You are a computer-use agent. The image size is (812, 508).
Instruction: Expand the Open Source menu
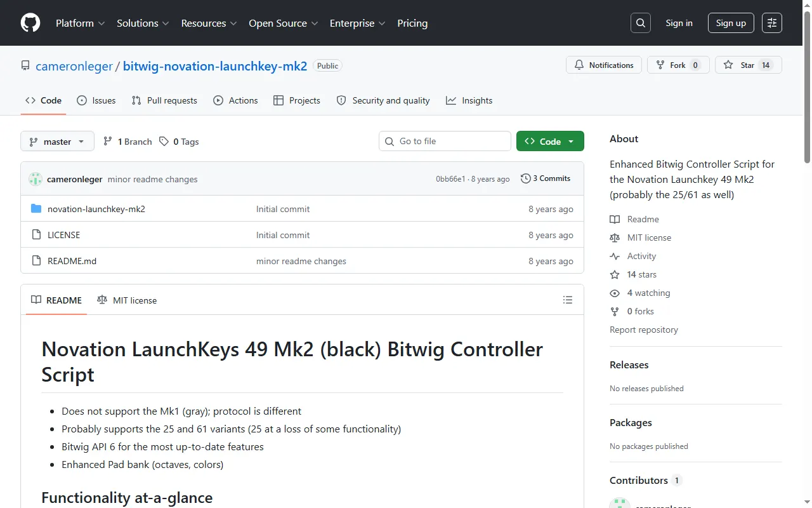click(283, 23)
